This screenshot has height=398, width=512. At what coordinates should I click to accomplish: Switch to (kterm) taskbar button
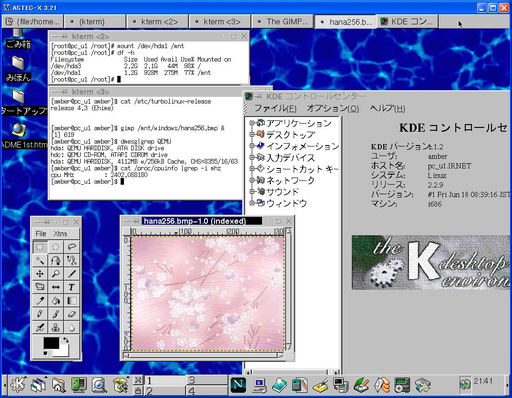click(x=95, y=22)
